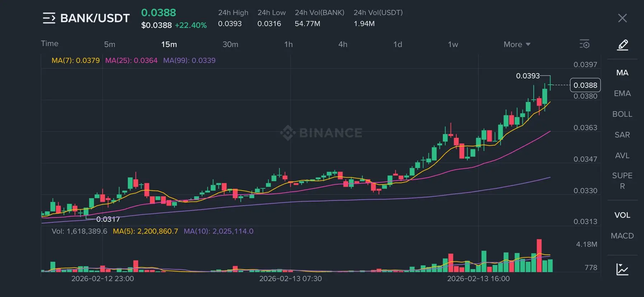The image size is (644, 297).
Task: Choose the 1w timeframe
Action: tap(453, 44)
